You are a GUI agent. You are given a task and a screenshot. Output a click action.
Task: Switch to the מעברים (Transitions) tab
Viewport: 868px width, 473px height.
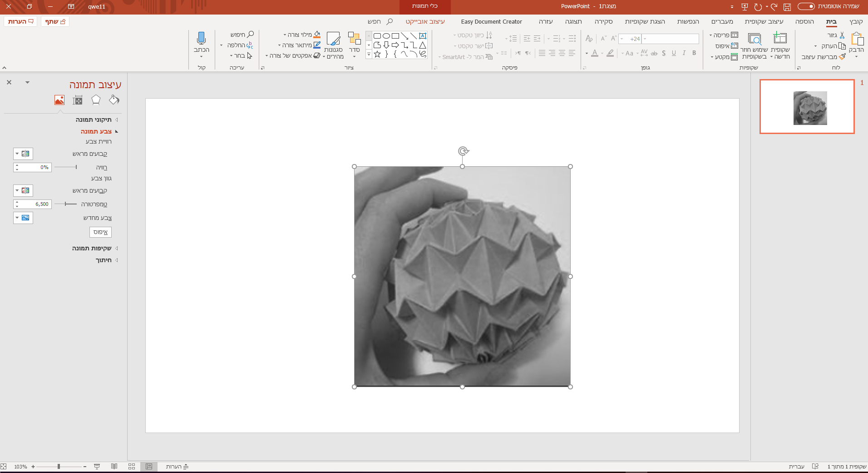tap(722, 21)
